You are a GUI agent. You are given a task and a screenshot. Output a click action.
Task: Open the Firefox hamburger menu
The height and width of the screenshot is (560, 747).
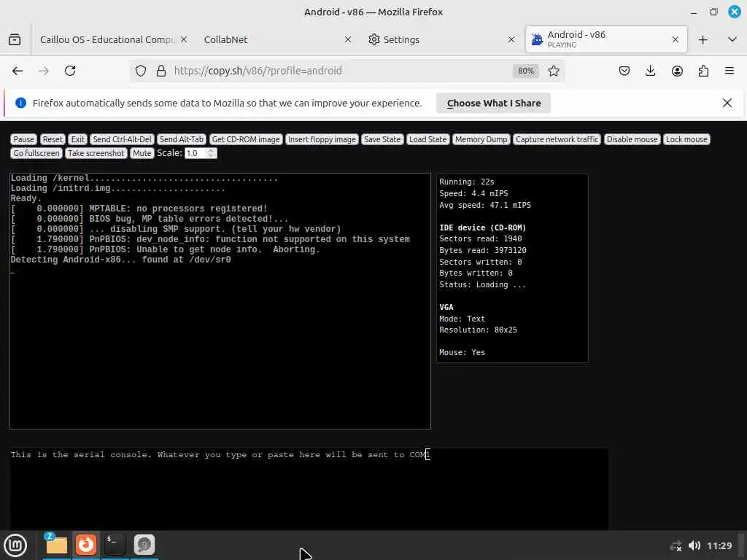729,71
